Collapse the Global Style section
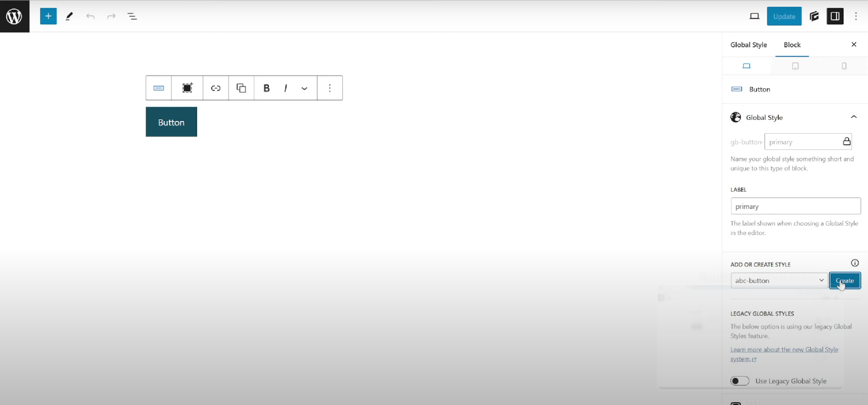868x405 pixels. (854, 117)
